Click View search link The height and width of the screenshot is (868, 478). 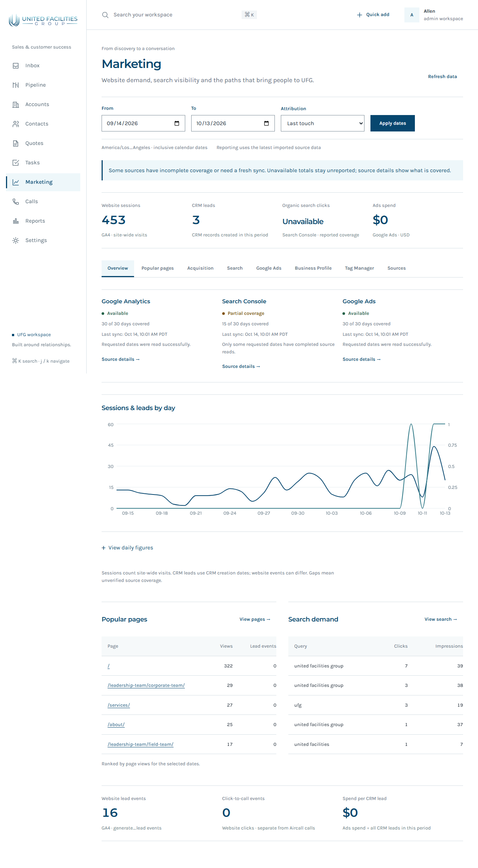tap(441, 619)
